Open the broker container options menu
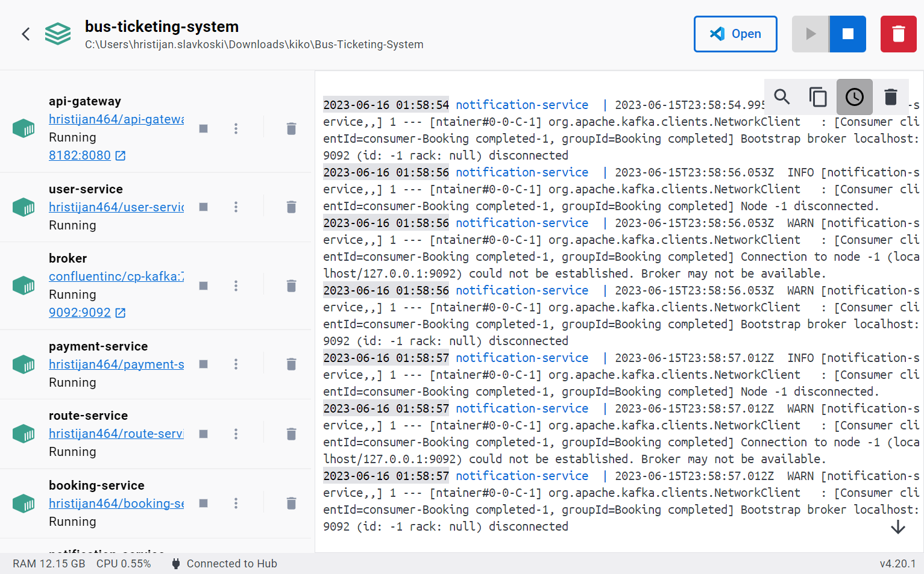The image size is (924, 574). click(236, 285)
